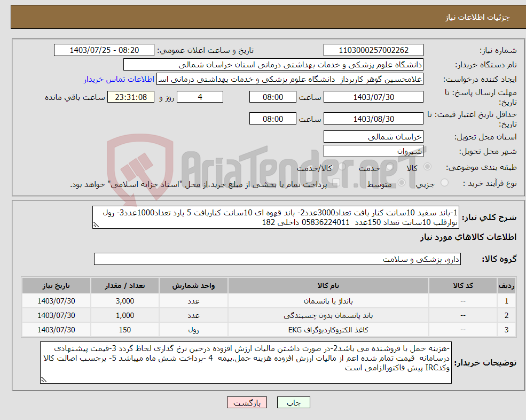
Task: Click quantity cell 1,000
Action: pyautogui.click(x=125, y=315)
